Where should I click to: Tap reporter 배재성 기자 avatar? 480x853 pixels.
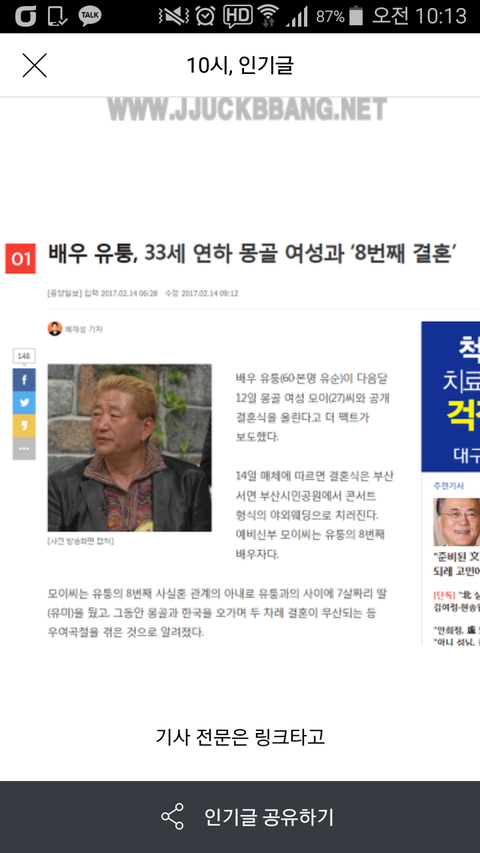(x=54, y=329)
